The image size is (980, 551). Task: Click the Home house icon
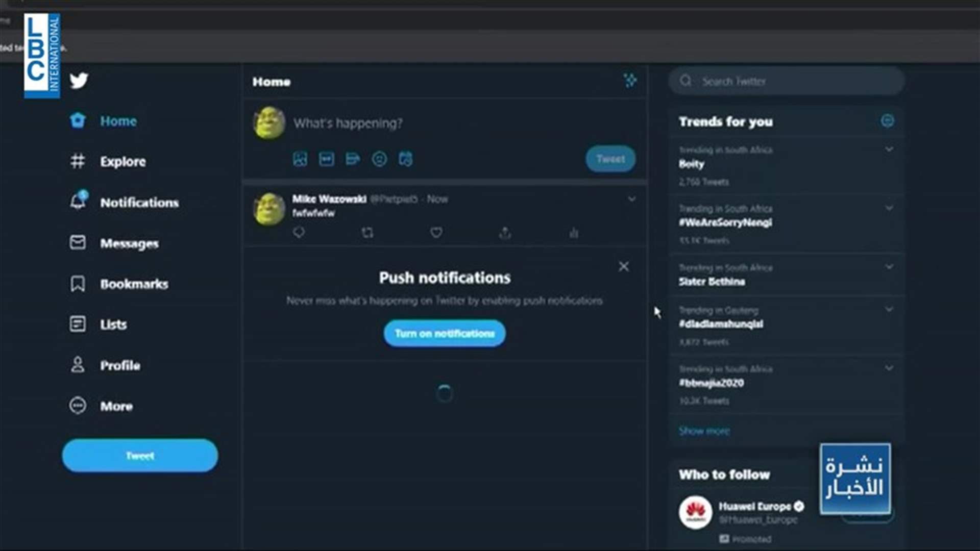click(x=78, y=120)
